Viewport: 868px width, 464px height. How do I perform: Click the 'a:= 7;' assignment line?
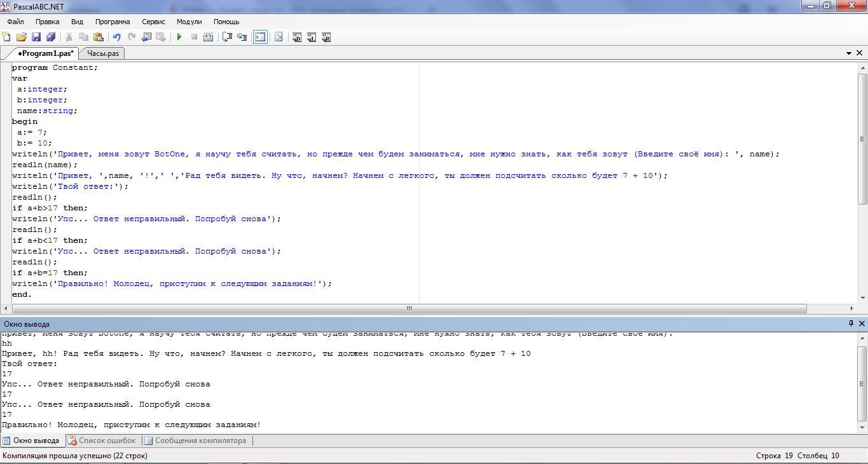click(32, 132)
